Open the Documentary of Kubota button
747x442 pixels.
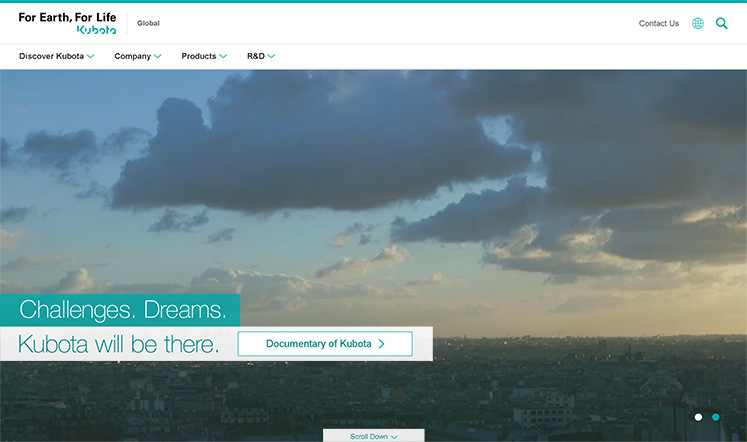pyautogui.click(x=325, y=344)
